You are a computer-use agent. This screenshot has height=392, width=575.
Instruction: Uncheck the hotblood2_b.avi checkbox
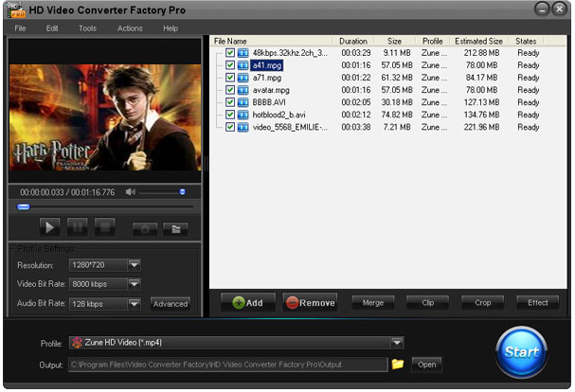(x=230, y=115)
